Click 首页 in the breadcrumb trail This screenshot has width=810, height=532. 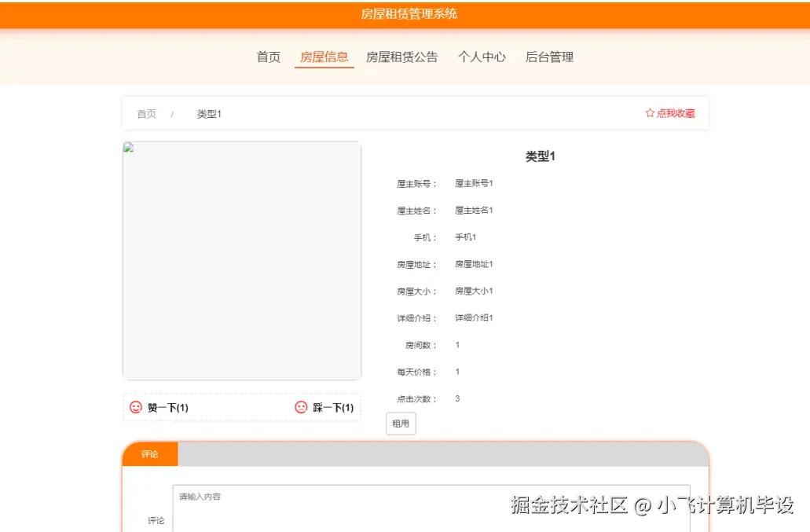coord(146,112)
